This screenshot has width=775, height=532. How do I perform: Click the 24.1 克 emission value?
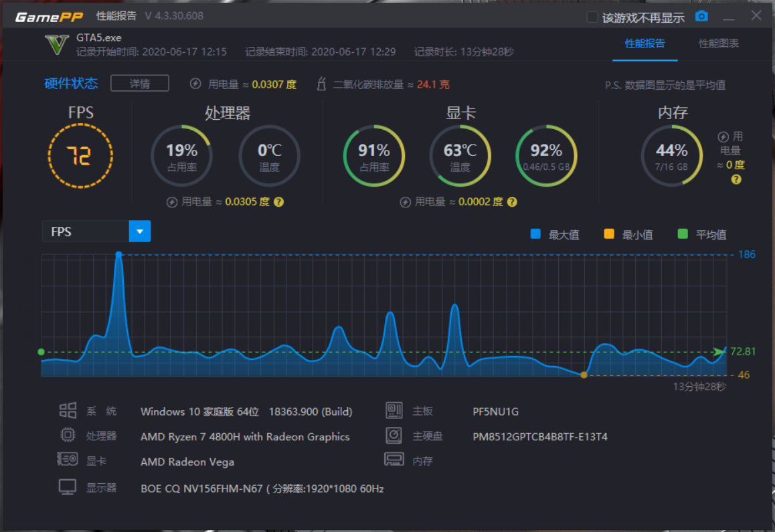tap(433, 84)
